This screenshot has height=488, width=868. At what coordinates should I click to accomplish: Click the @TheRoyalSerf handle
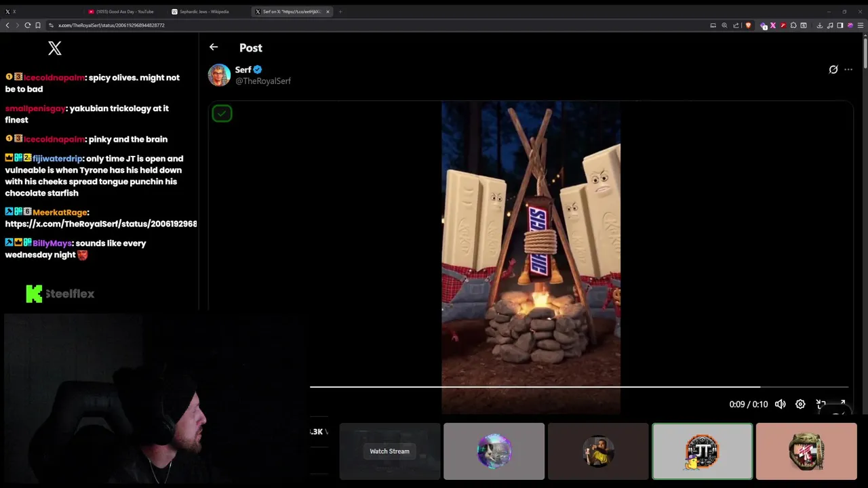[x=263, y=81]
